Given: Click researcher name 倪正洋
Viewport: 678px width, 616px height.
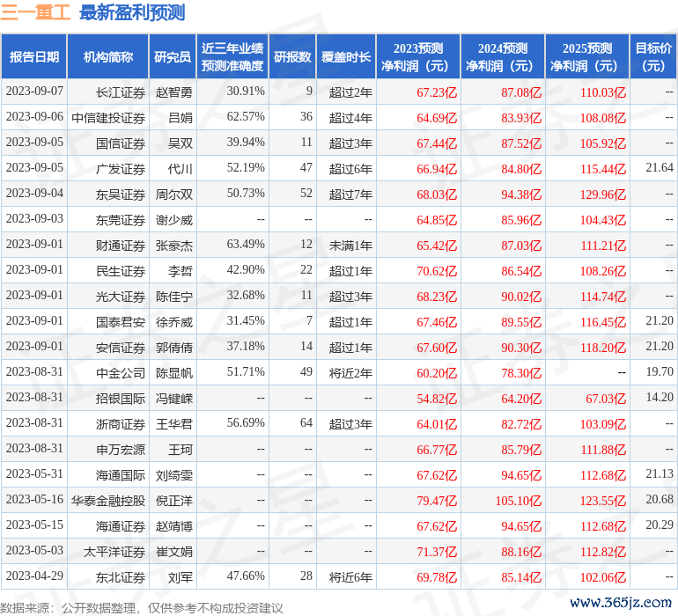Looking at the screenshot, I should (173, 500).
